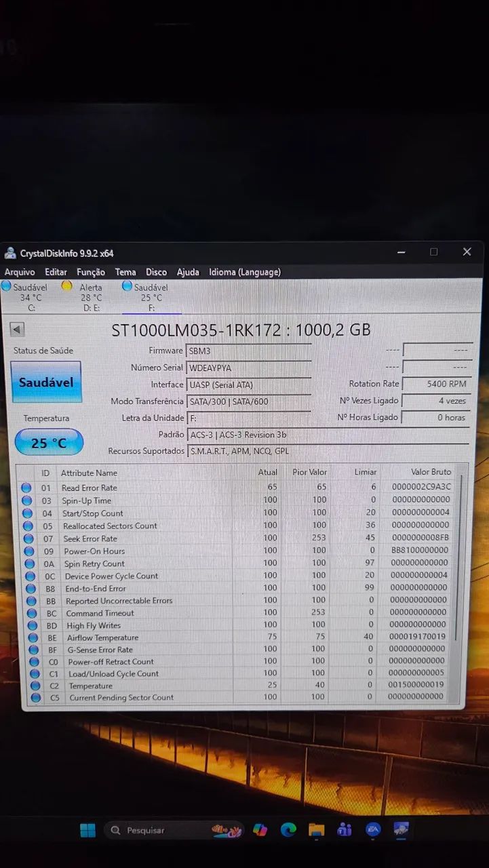Click the status dot for Command Timeout

pyautogui.click(x=33, y=613)
